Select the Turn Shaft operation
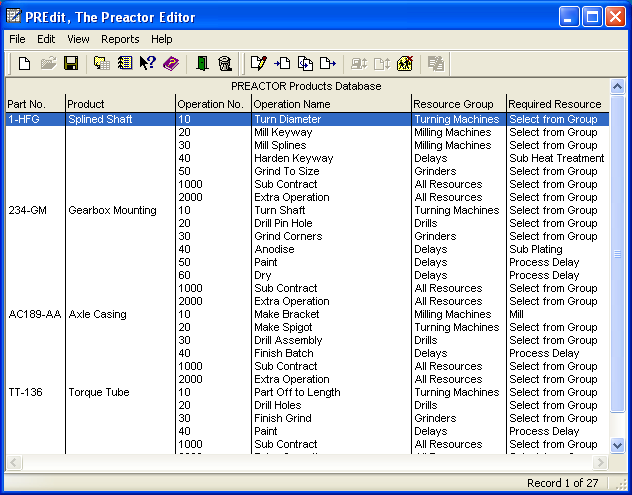Image resolution: width=632 pixels, height=495 pixels. point(280,210)
